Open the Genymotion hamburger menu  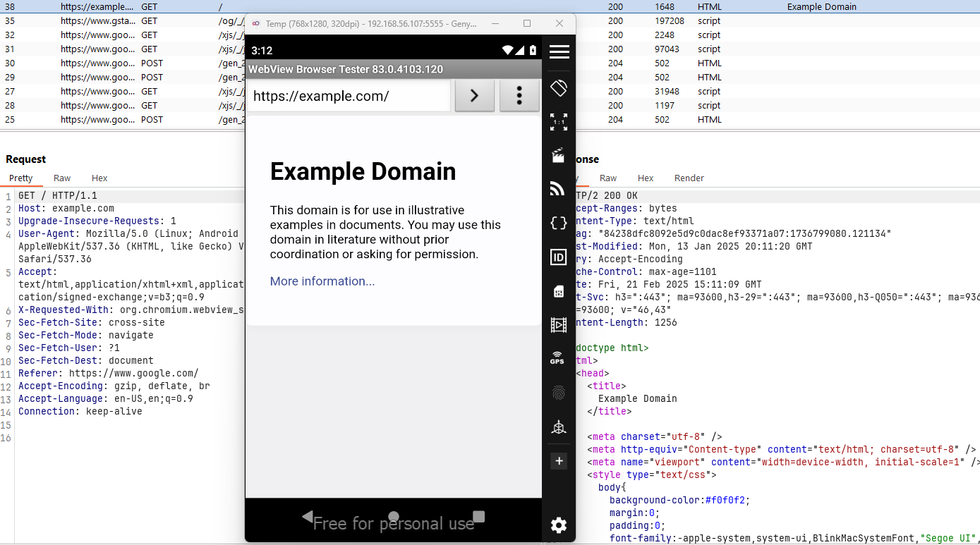click(x=559, y=51)
